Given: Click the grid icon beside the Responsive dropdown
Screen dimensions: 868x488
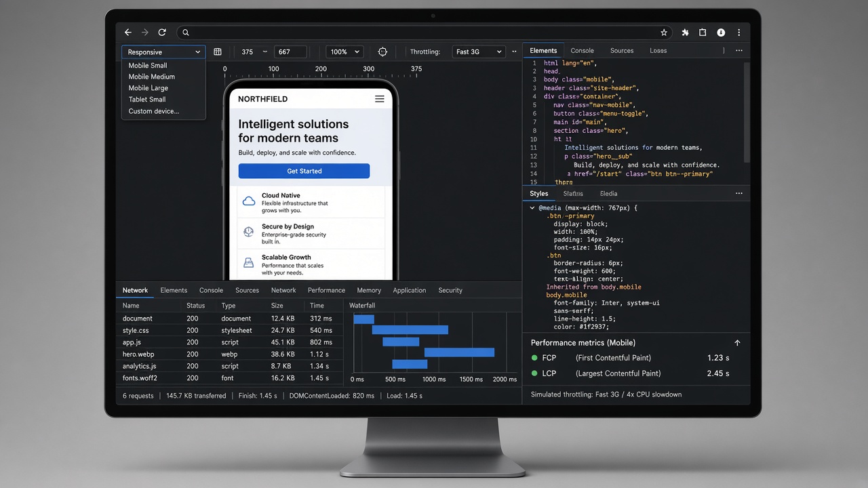Looking at the screenshot, I should pos(217,52).
